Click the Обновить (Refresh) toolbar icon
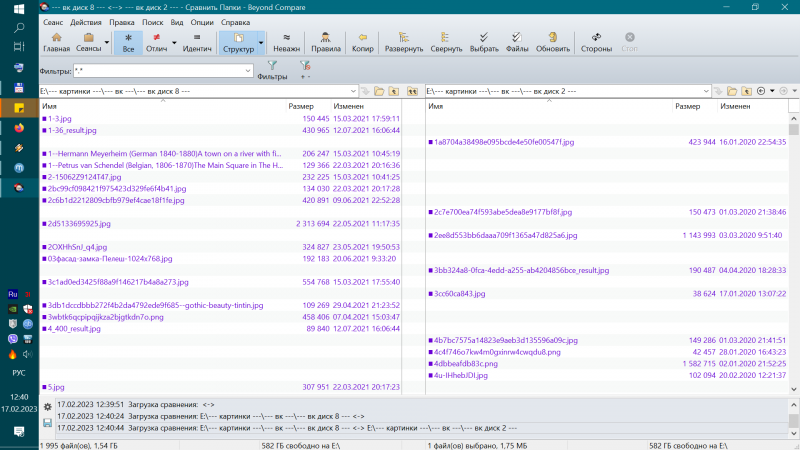Image resolution: width=800 pixels, height=450 pixels. coord(553,42)
